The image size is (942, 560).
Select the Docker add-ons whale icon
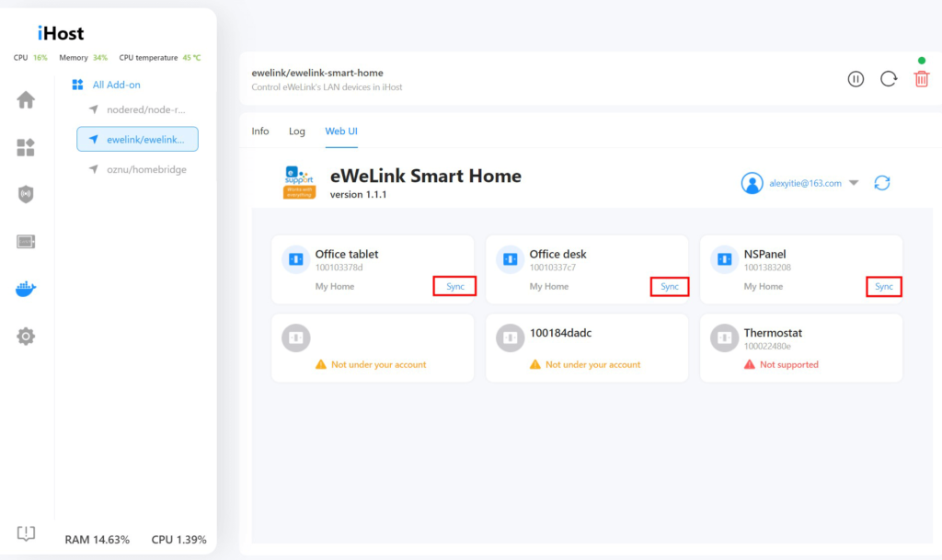pos(26,288)
